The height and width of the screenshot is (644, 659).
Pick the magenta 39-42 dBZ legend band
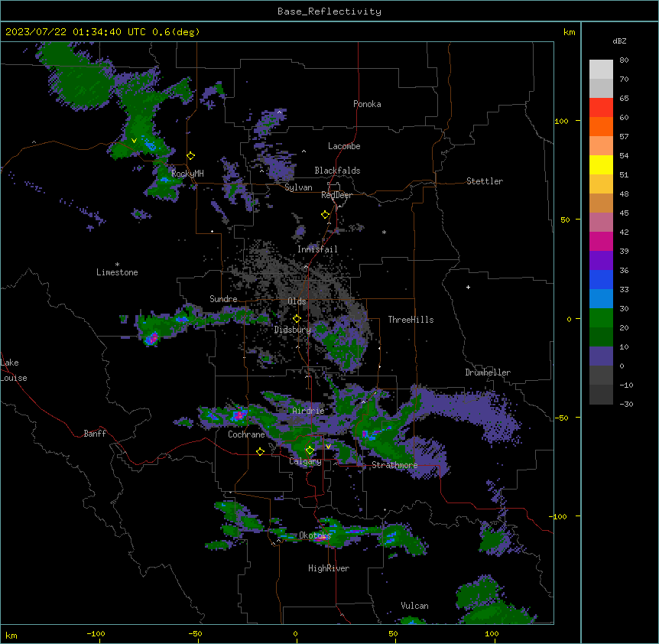pos(601,241)
